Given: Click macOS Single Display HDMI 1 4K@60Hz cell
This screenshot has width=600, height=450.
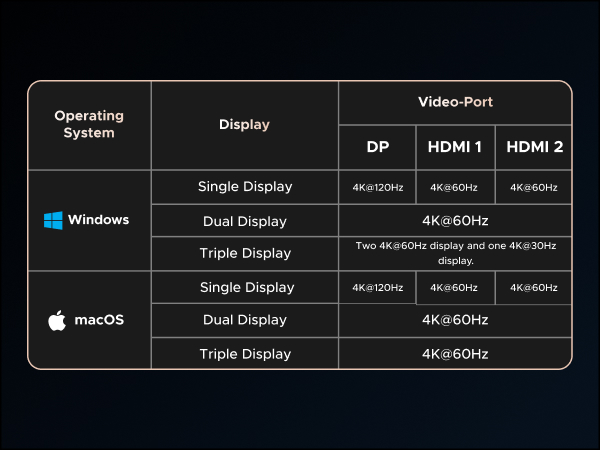Looking at the screenshot, I should [x=454, y=288].
